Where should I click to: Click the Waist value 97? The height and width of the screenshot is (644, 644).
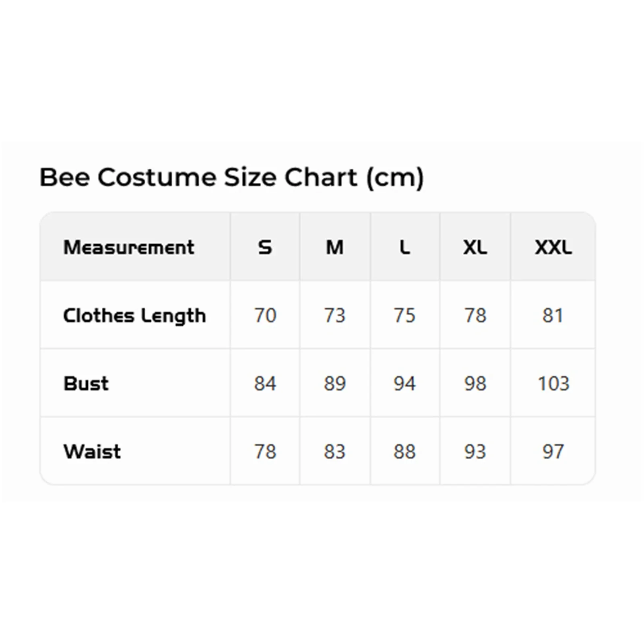point(553,451)
